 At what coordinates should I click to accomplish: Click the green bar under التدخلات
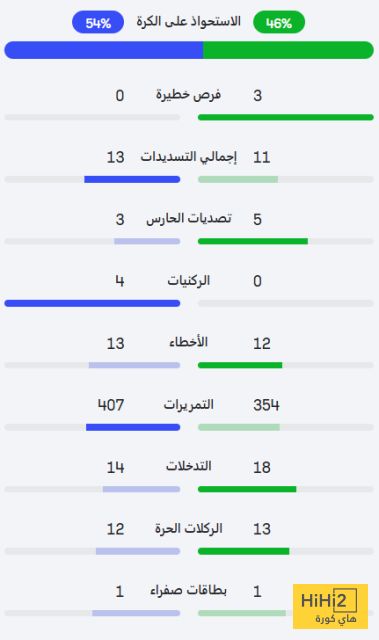pos(247,489)
